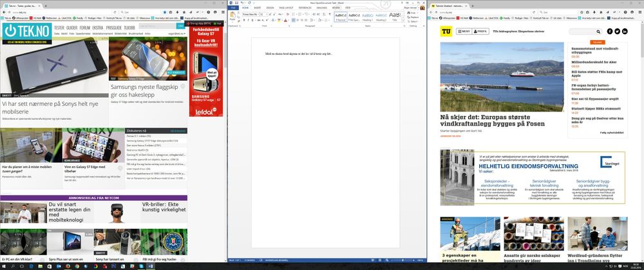Click the home icon in TU browser
The height and width of the screenshot is (270, 644).
[x=601, y=12]
